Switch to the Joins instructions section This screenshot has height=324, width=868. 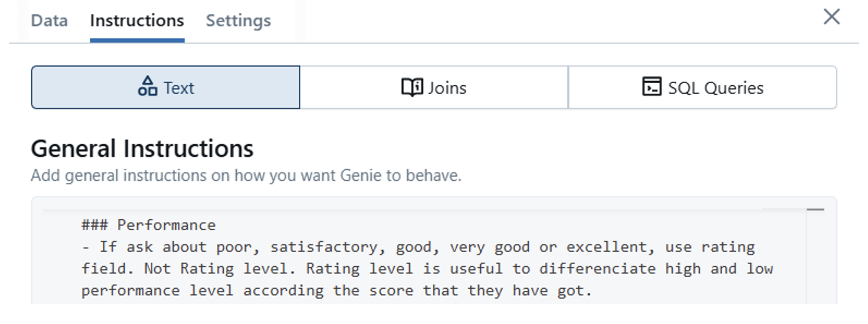[x=434, y=87]
